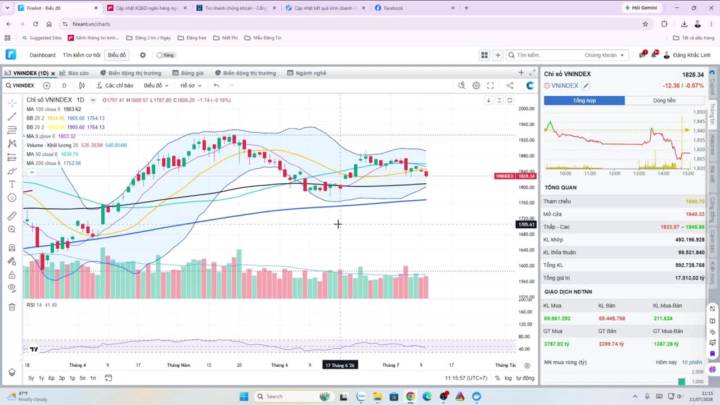Click the quick search magnifier in chart toolbar
The width and height of the screenshot is (720, 405).
[461, 85]
